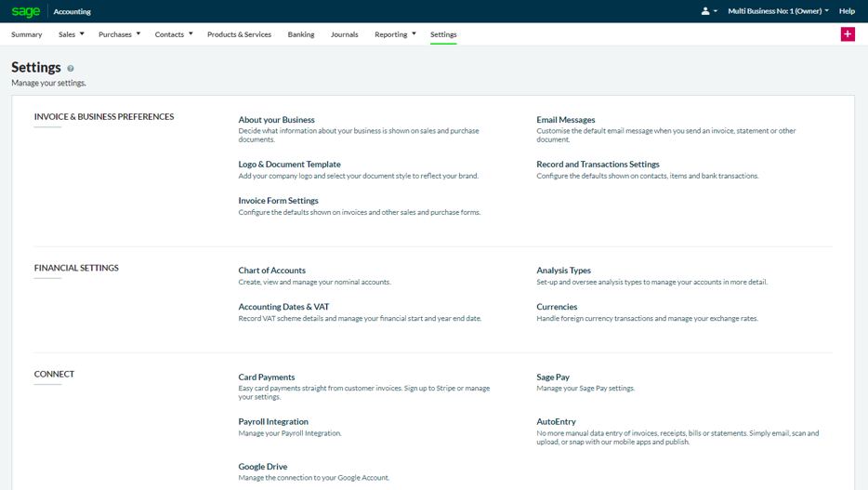The width and height of the screenshot is (868, 490).
Task: Click Help in the top bar
Action: [847, 11]
